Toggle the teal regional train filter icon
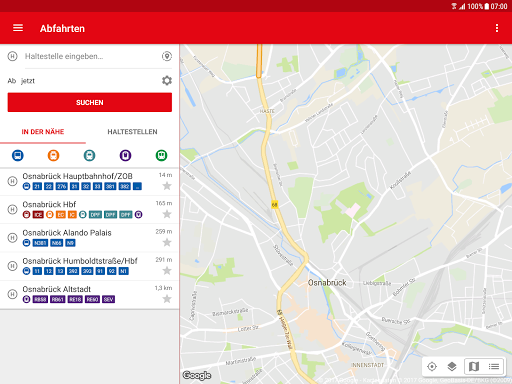Image resolution: width=512 pixels, height=384 pixels. coord(89,155)
